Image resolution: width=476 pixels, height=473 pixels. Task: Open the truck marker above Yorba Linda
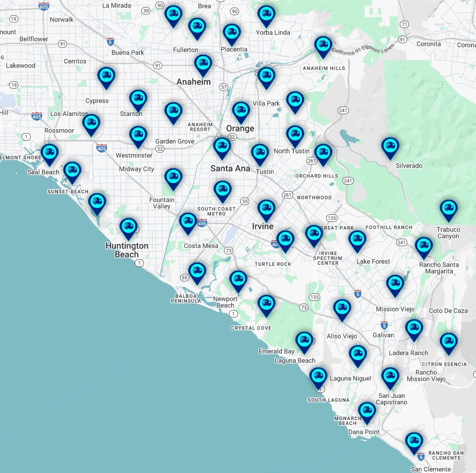pyautogui.click(x=266, y=15)
